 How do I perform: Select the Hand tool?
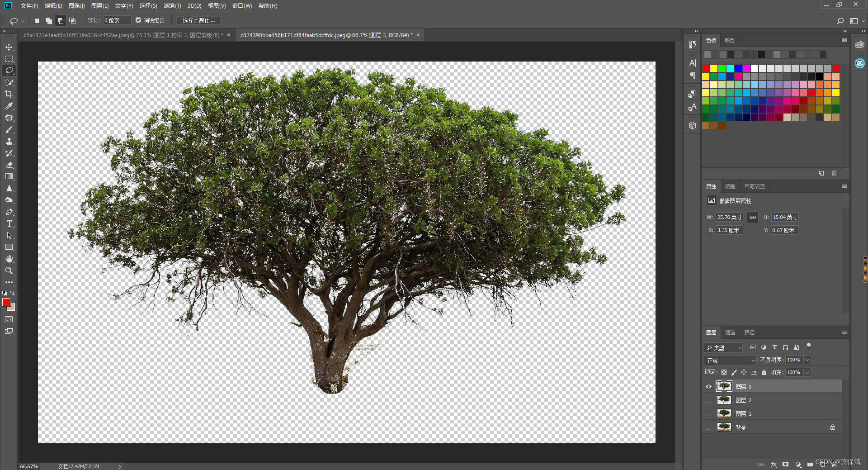(x=9, y=259)
